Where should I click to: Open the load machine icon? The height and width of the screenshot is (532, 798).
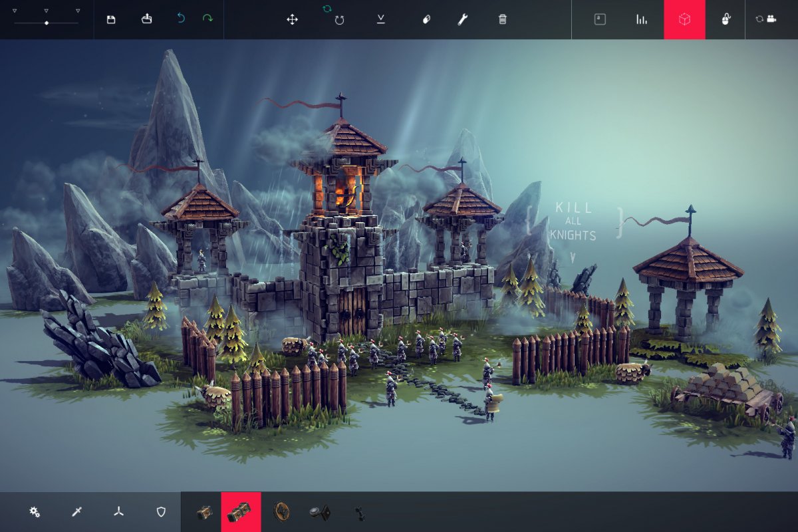(x=147, y=19)
